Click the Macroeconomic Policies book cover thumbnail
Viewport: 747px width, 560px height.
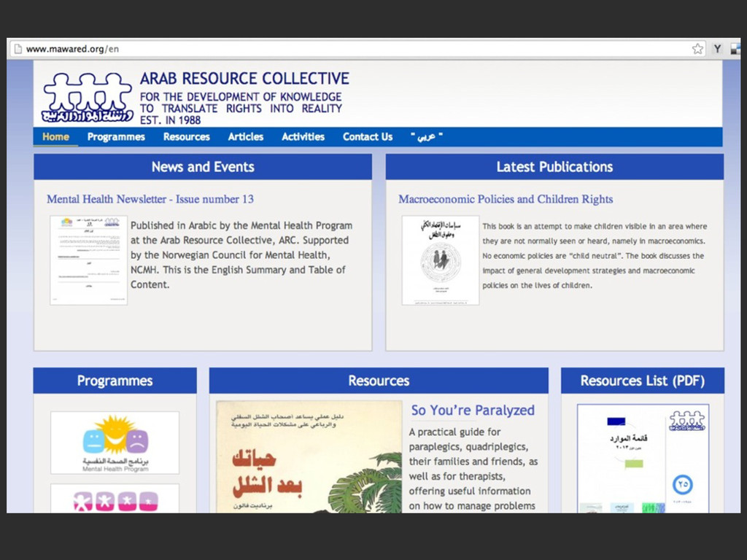pos(440,260)
